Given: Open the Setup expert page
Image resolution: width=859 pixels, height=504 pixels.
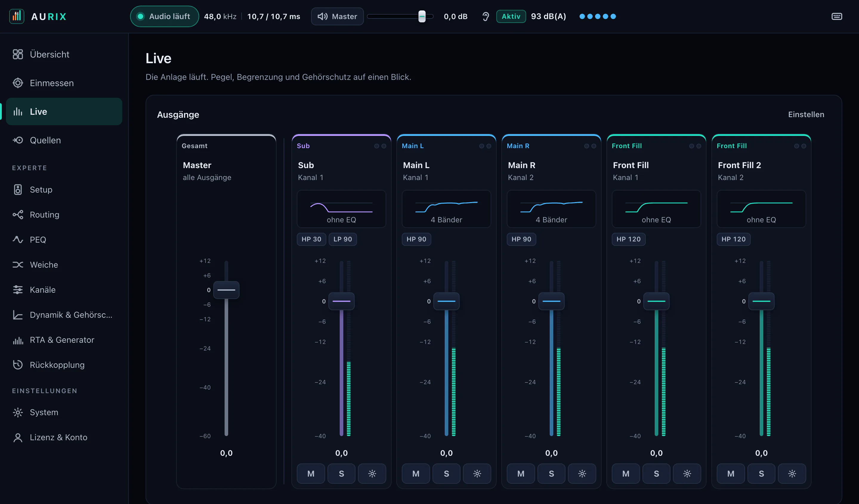Looking at the screenshot, I should click(64, 189).
